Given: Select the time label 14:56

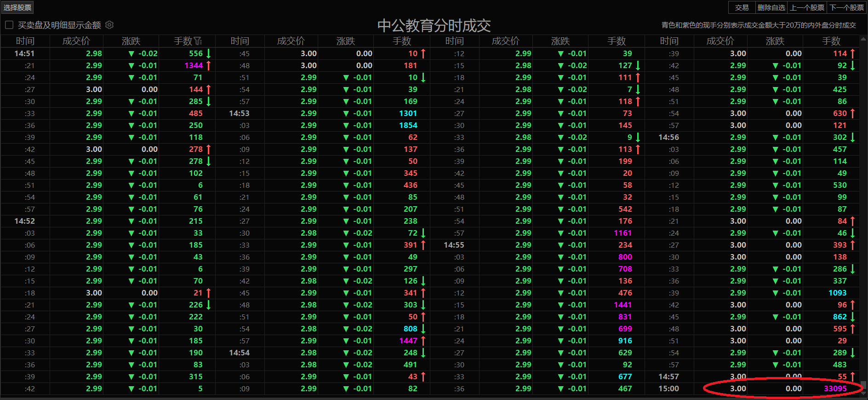Looking at the screenshot, I should click(668, 137).
